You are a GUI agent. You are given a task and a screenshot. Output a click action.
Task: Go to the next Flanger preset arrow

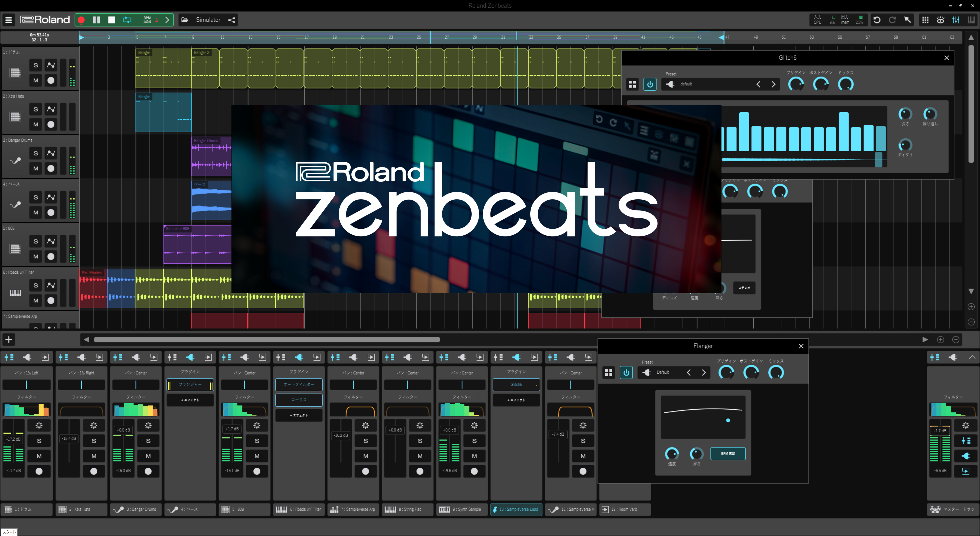click(703, 372)
